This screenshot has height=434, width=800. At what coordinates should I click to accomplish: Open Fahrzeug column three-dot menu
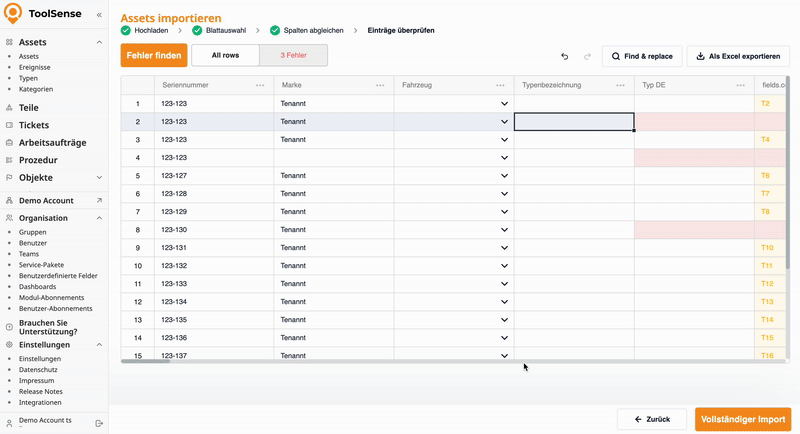(x=500, y=86)
